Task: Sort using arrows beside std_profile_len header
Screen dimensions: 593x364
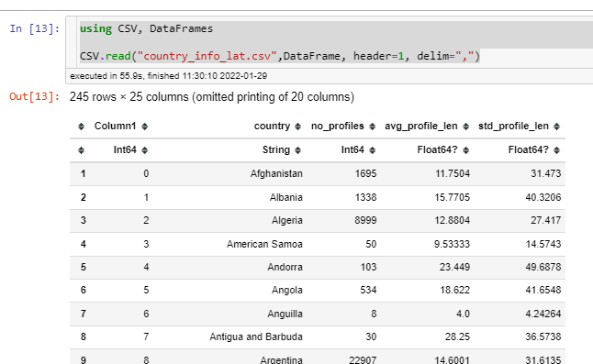Action: (x=556, y=127)
